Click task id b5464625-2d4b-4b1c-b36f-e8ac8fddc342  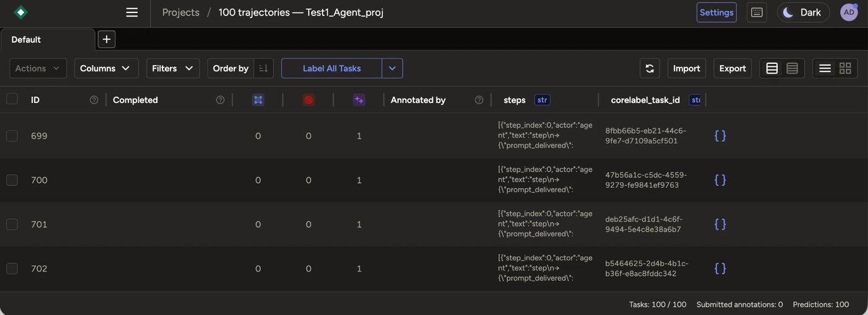pos(647,268)
